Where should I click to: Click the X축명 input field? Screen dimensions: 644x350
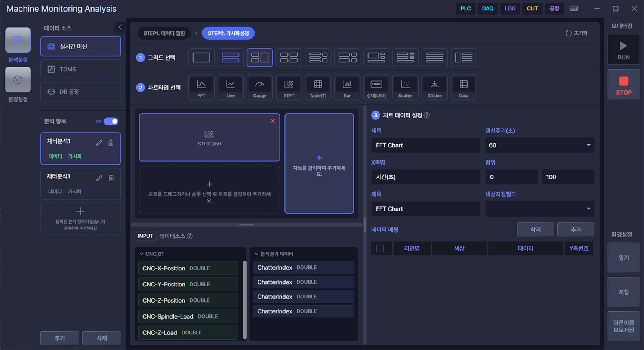point(425,177)
